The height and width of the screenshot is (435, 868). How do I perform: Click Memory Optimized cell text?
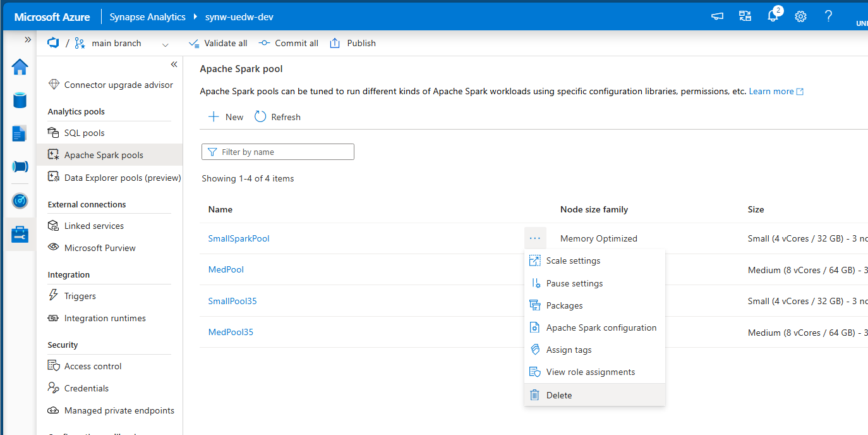tap(599, 238)
